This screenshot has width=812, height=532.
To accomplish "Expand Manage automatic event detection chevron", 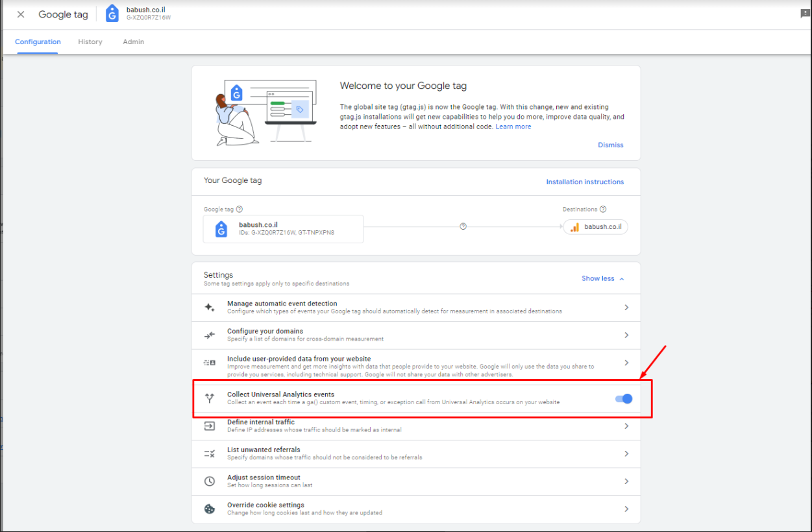I will coord(626,308).
